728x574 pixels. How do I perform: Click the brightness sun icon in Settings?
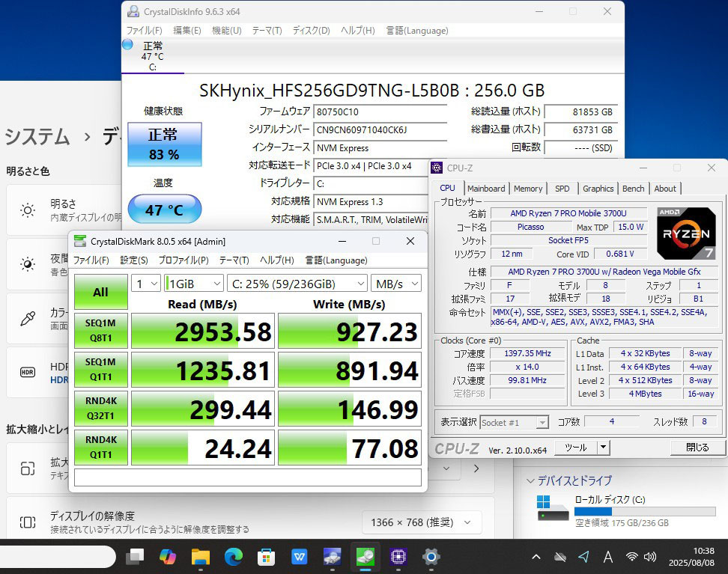point(28,210)
